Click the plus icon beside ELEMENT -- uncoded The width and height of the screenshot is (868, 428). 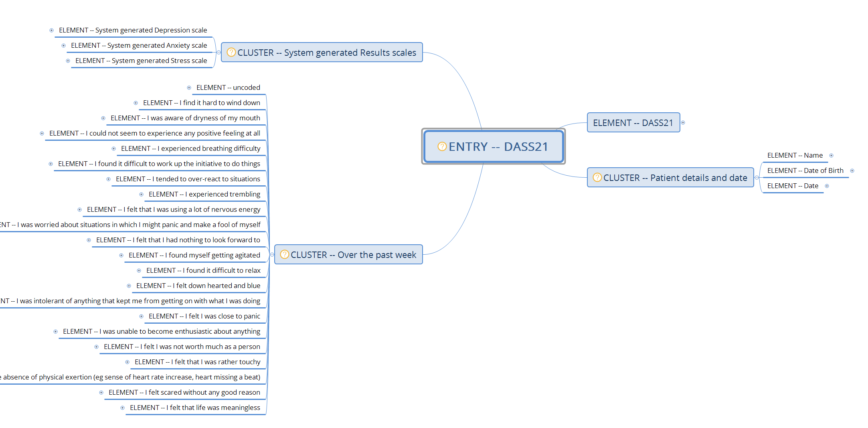coord(189,87)
